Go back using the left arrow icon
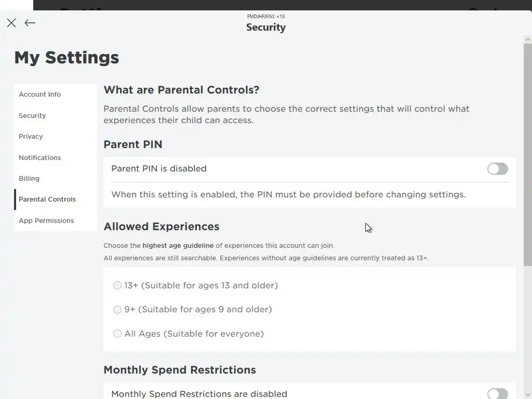Screen dimensions: 532x399 pos(30,23)
